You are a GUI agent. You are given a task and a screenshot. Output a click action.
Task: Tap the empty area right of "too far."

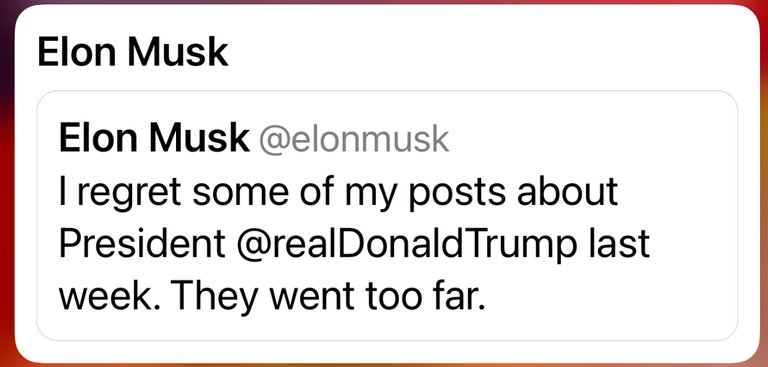[x=607, y=296]
